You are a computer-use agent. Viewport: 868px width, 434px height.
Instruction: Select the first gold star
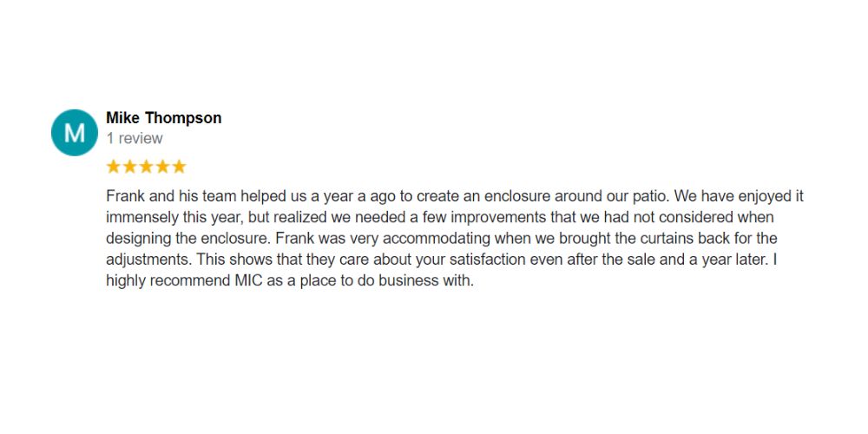pos(114,167)
